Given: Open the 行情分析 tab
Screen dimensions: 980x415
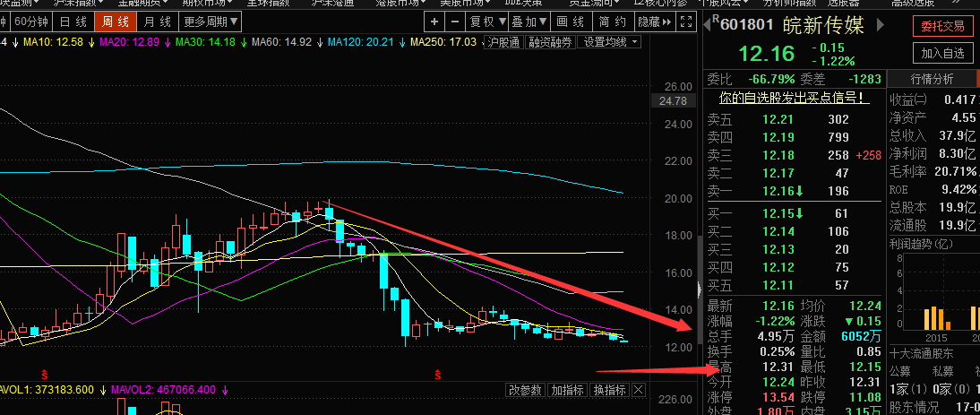Looking at the screenshot, I should tap(932, 79).
